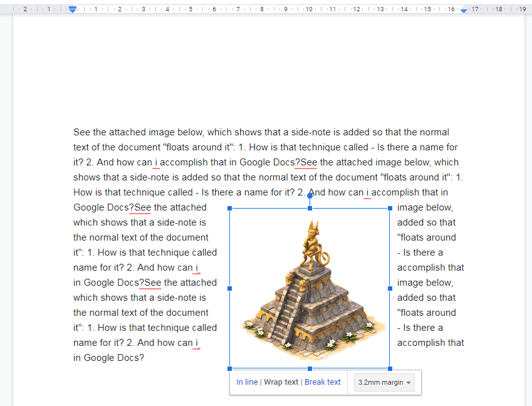
Task: Click the margin dropdown's arrow
Action: coord(408,383)
